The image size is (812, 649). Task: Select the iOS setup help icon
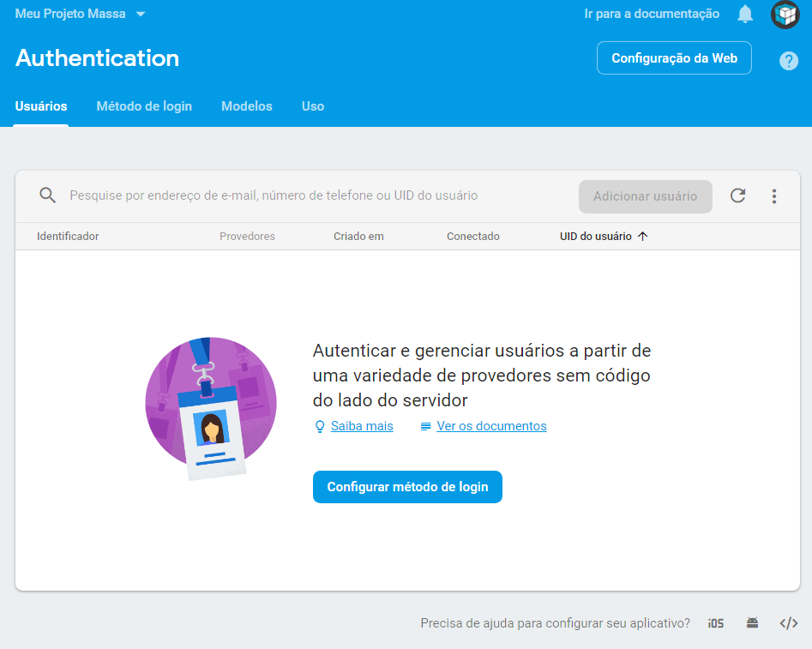tap(716, 623)
